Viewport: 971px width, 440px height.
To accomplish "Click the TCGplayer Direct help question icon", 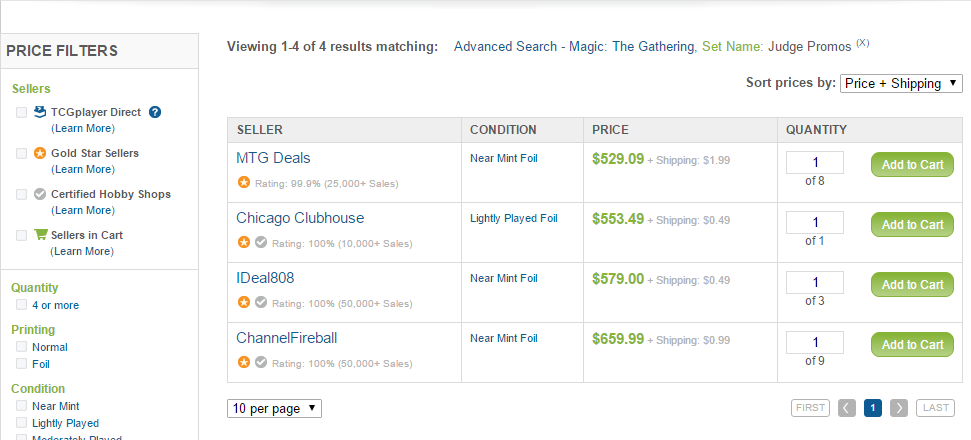I will (x=155, y=112).
